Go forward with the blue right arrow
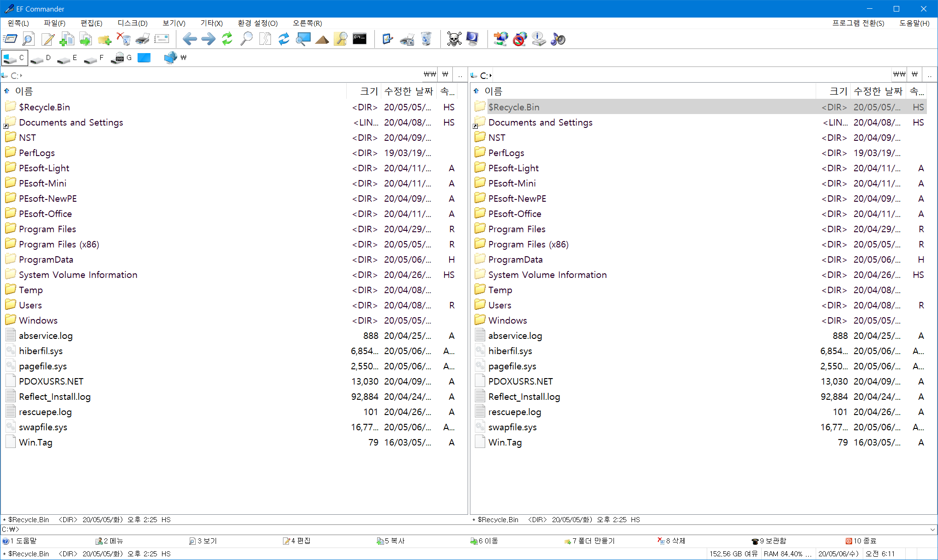 click(x=208, y=39)
